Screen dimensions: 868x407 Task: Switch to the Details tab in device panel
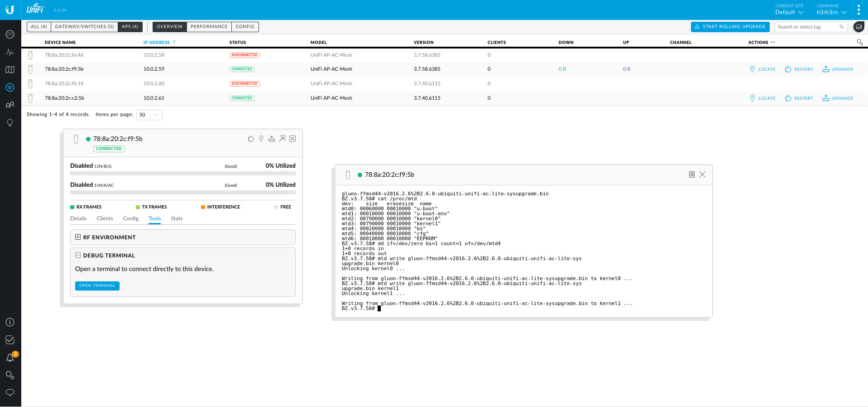click(x=78, y=218)
